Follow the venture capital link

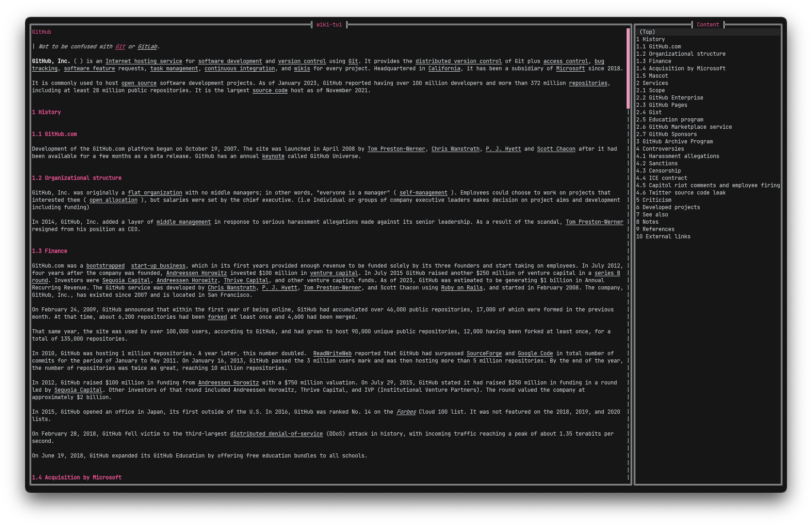coord(334,273)
